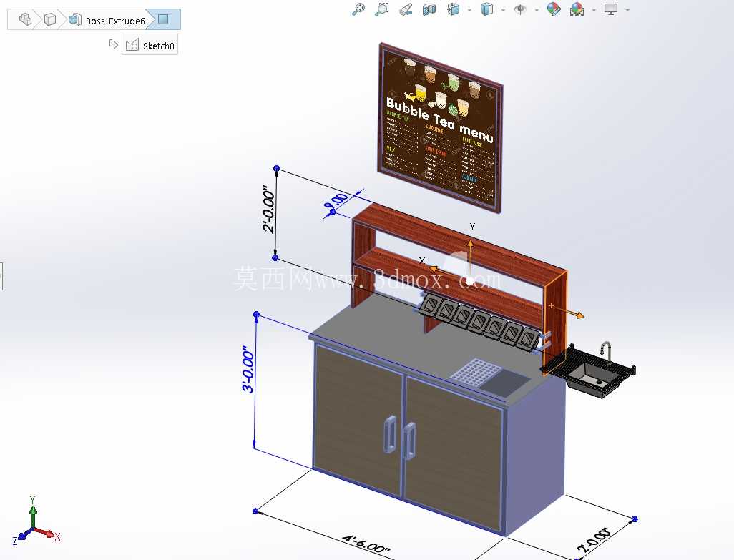Image resolution: width=734 pixels, height=560 pixels.
Task: Select the Sketch8 breadcrumb item
Action: pos(150,45)
